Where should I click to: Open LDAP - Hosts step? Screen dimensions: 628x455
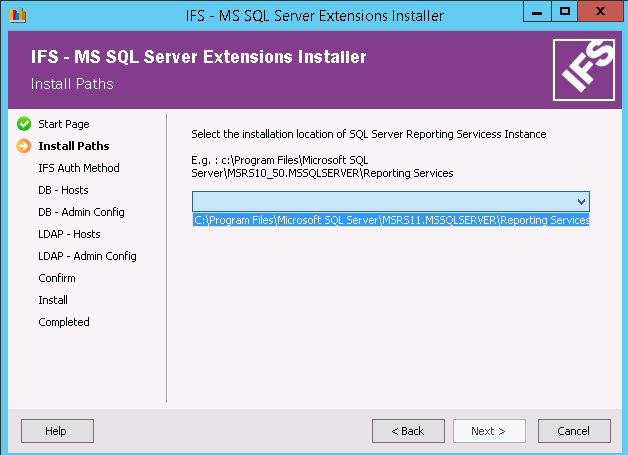[x=70, y=234]
